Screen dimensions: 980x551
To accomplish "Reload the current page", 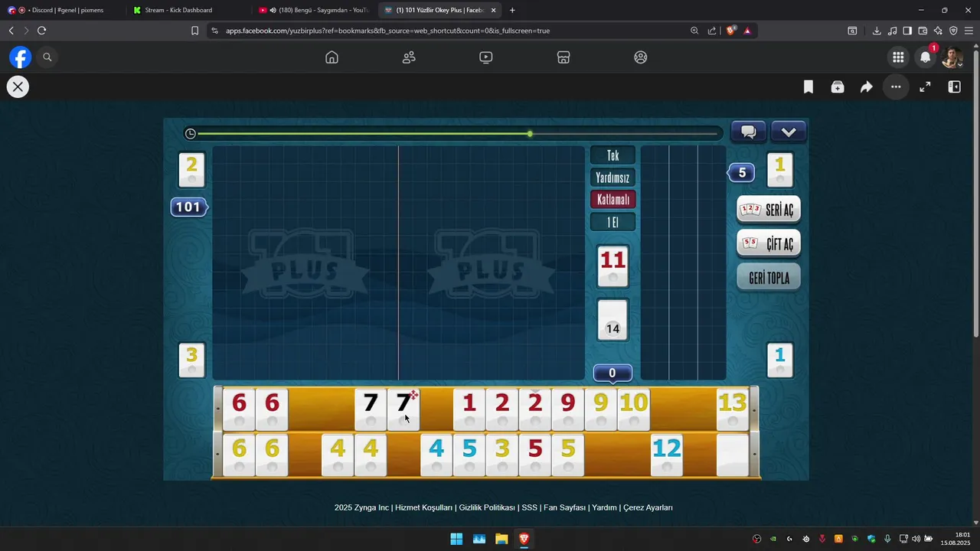I will (x=41, y=31).
